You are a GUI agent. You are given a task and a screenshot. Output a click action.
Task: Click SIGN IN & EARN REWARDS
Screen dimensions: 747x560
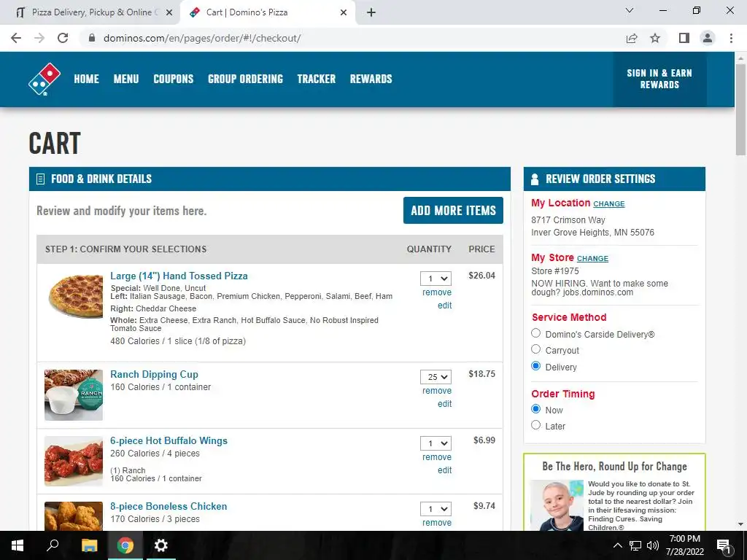point(659,79)
